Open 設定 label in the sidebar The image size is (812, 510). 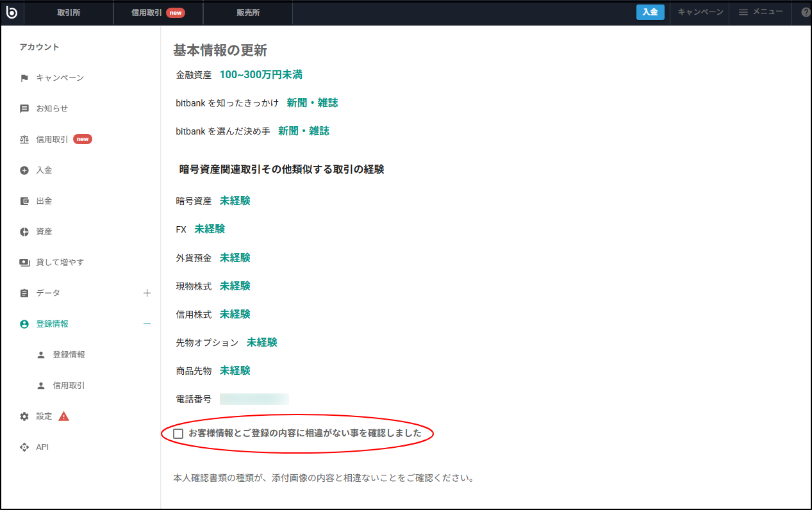tap(44, 416)
